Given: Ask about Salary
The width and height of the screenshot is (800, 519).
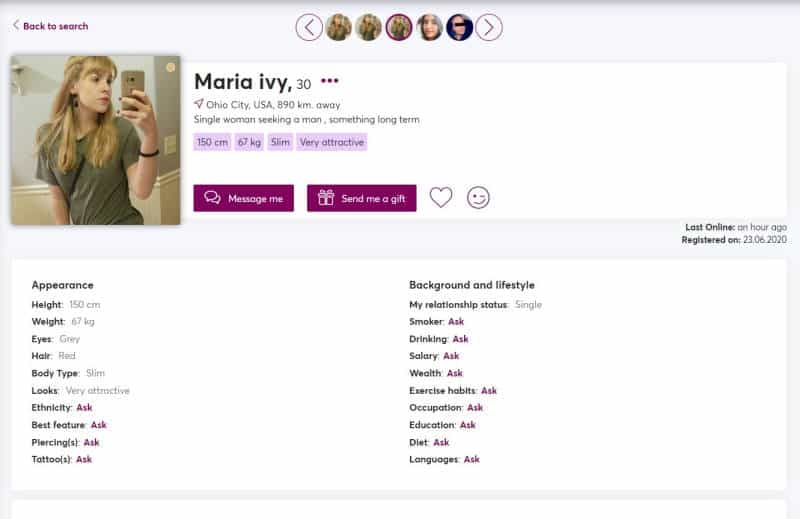Looking at the screenshot, I should (451, 356).
